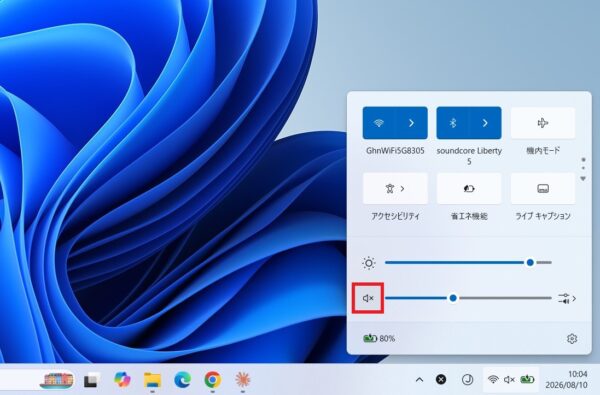Viewport: 600px width, 395px height.
Task: Launch Microsoft Edge from taskbar
Action: 183,380
